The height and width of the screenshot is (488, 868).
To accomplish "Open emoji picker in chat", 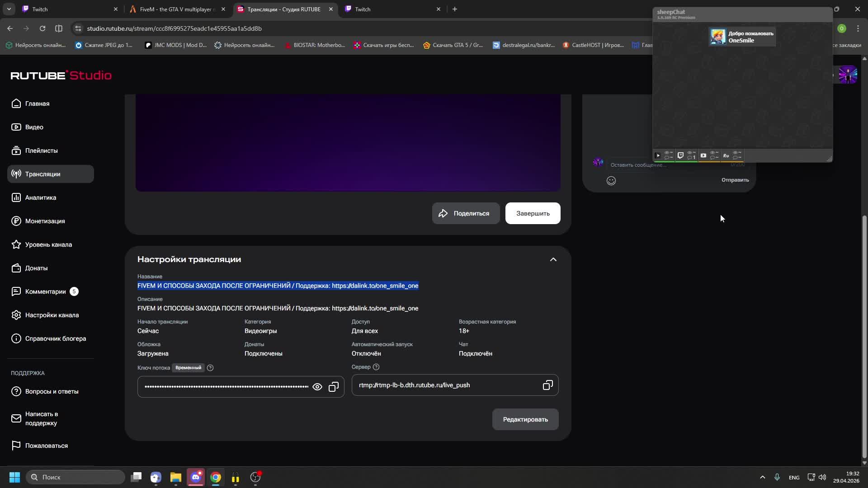I will (611, 181).
